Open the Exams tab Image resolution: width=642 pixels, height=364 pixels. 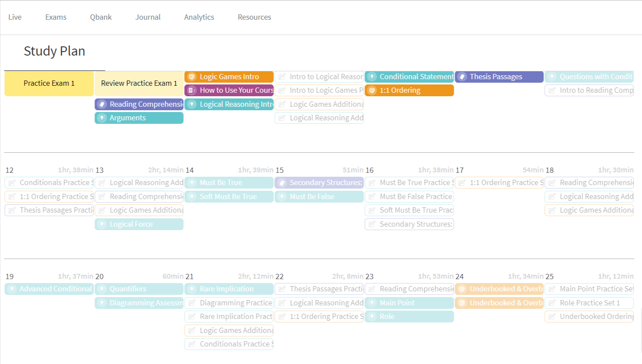point(56,17)
